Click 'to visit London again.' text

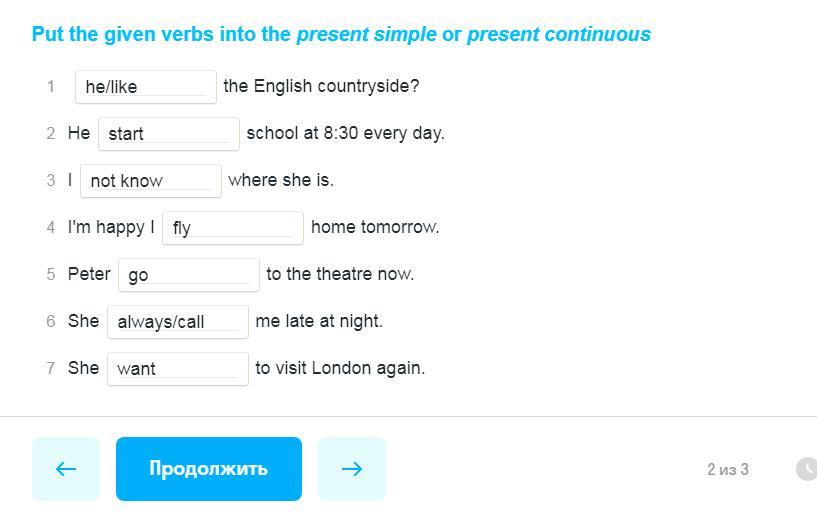340,368
